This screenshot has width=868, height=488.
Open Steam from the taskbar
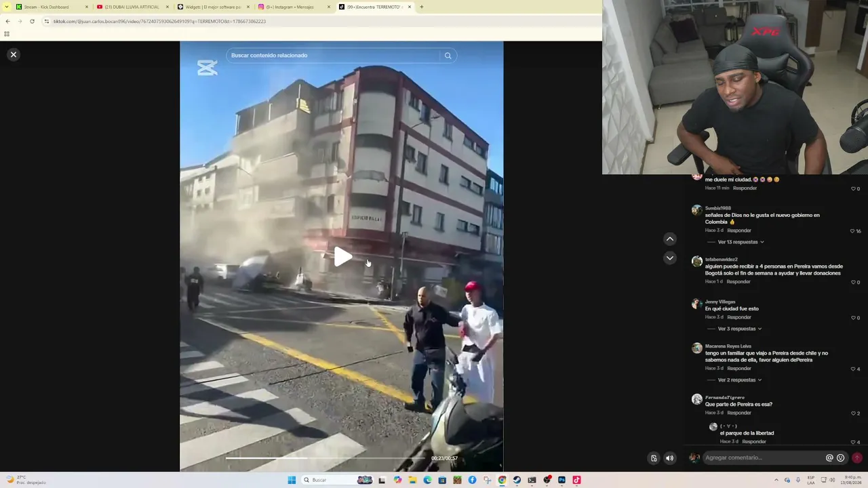tap(517, 480)
